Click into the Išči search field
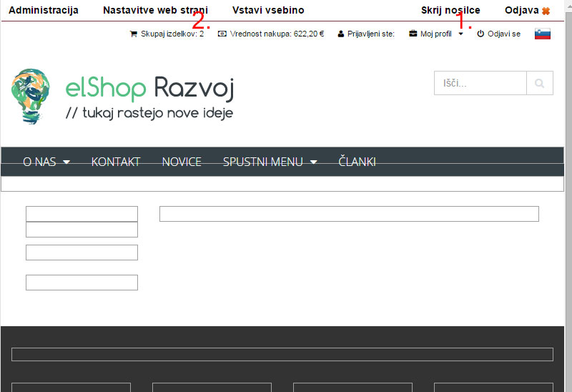This screenshot has height=392, width=572. click(480, 83)
